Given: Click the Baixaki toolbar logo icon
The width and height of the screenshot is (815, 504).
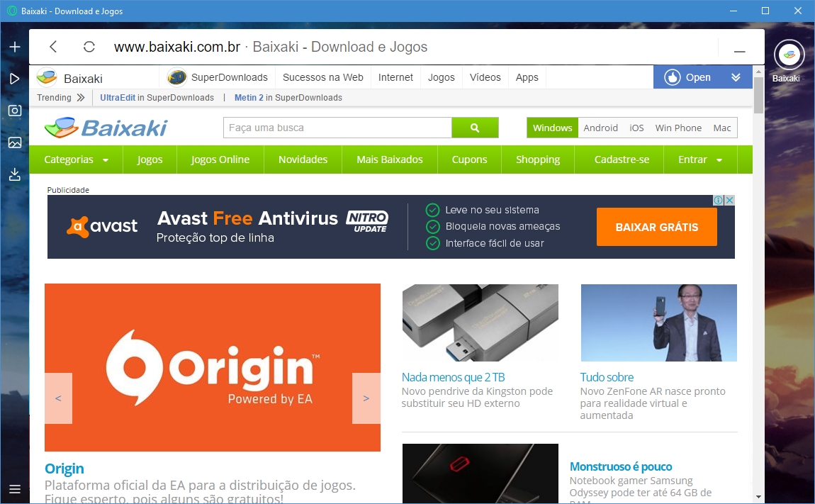Looking at the screenshot, I should pos(47,77).
